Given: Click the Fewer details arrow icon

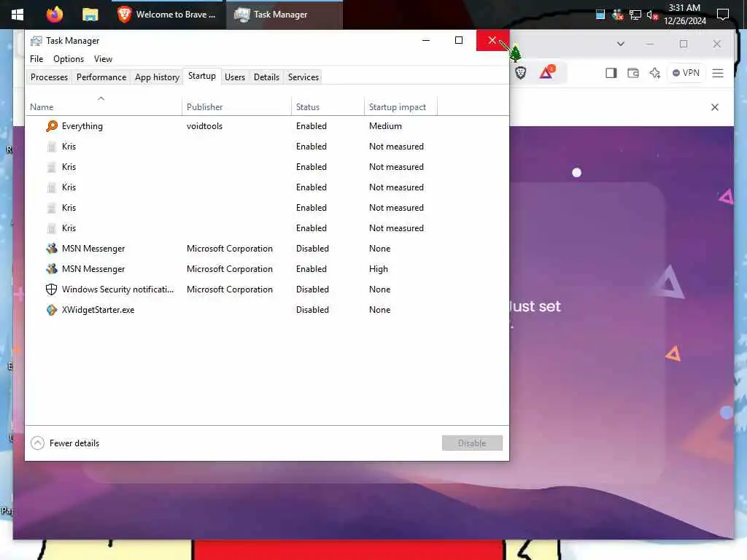Looking at the screenshot, I should [x=37, y=443].
